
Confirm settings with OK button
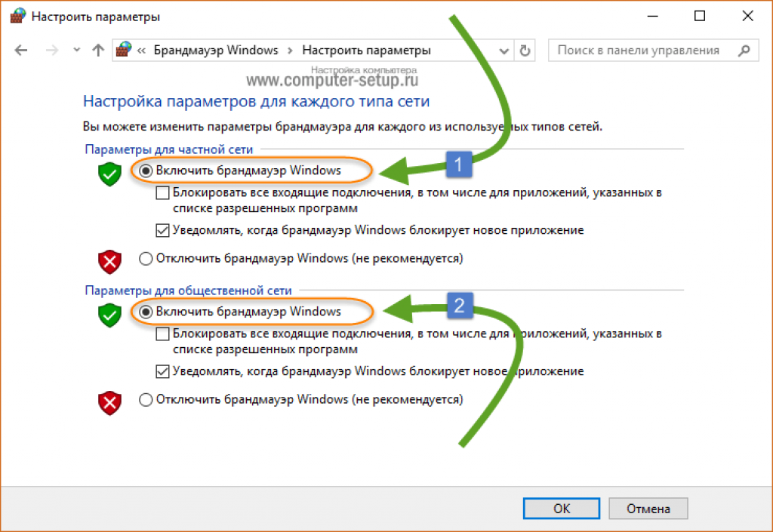562,509
